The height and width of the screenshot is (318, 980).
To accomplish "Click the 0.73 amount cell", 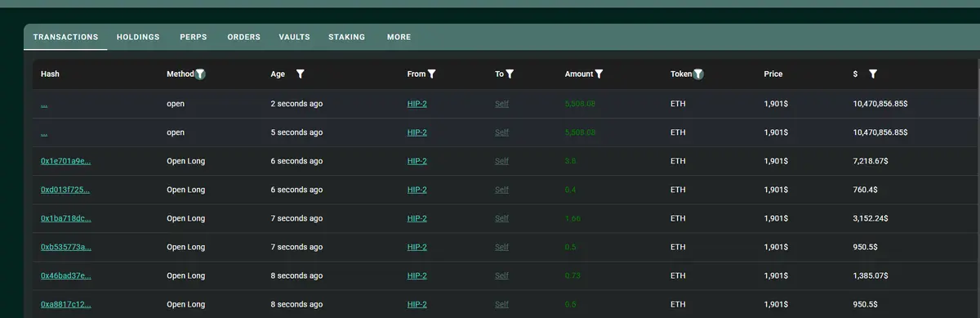I will click(x=572, y=275).
